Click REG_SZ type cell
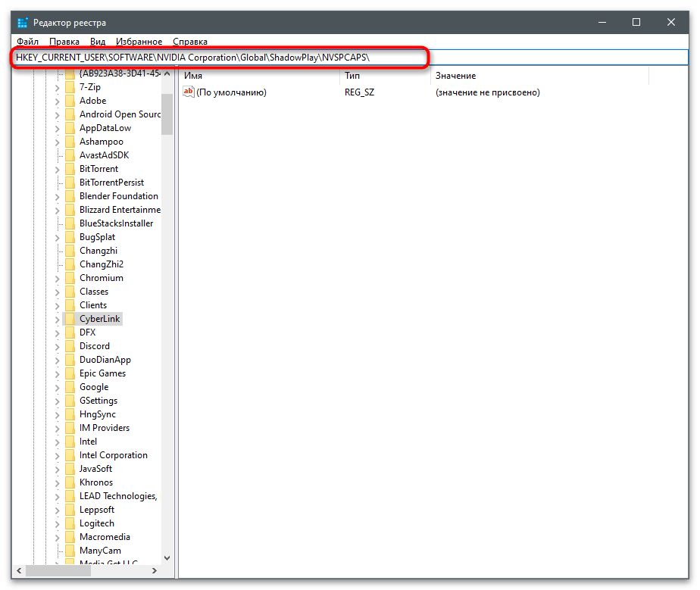 359,92
